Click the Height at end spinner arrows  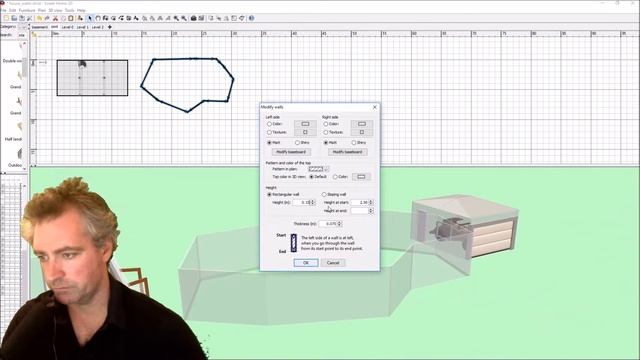(371, 211)
